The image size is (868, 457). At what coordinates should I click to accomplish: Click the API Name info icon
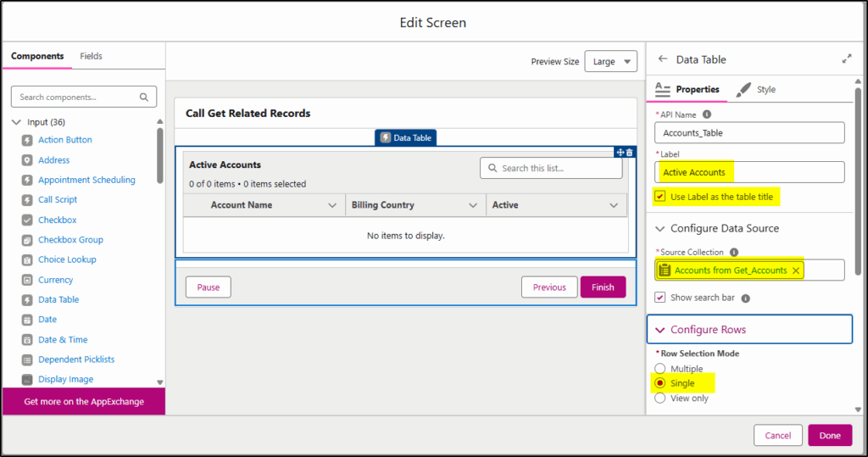pyautogui.click(x=707, y=114)
